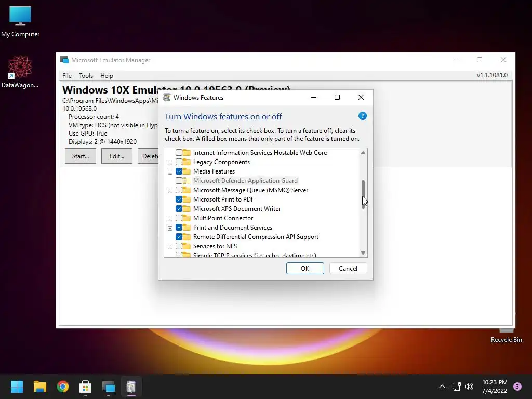532x399 pixels.
Task: Select the Microsoft XPS Document Writer label
Action: pos(237,209)
